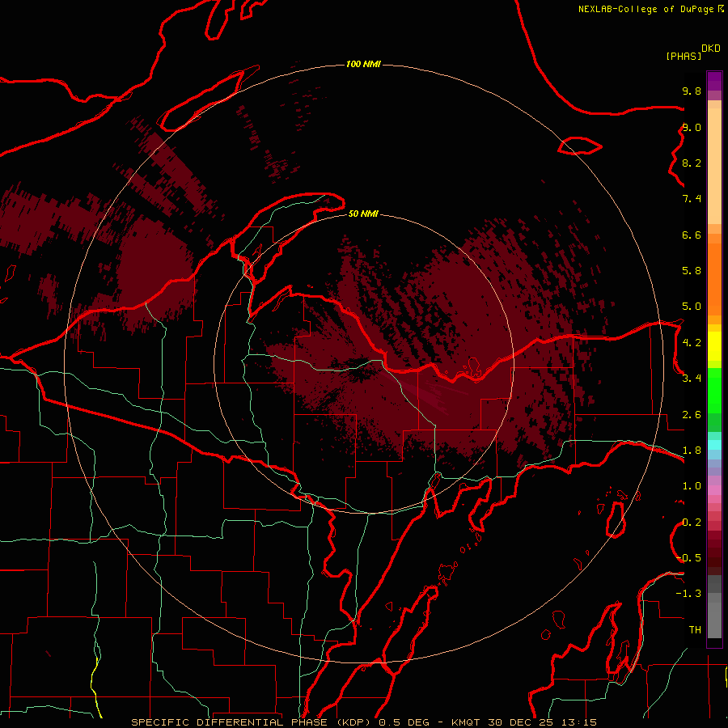Click 'SPECIFIC DIFFERENTIAL PHASE (KDP)' product title

coord(252,722)
